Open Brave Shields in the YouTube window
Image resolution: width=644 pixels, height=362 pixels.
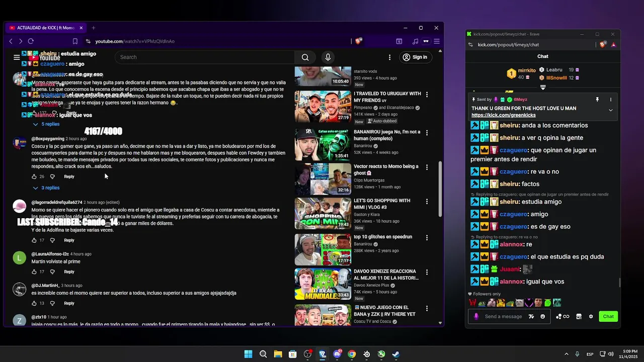tap(358, 41)
